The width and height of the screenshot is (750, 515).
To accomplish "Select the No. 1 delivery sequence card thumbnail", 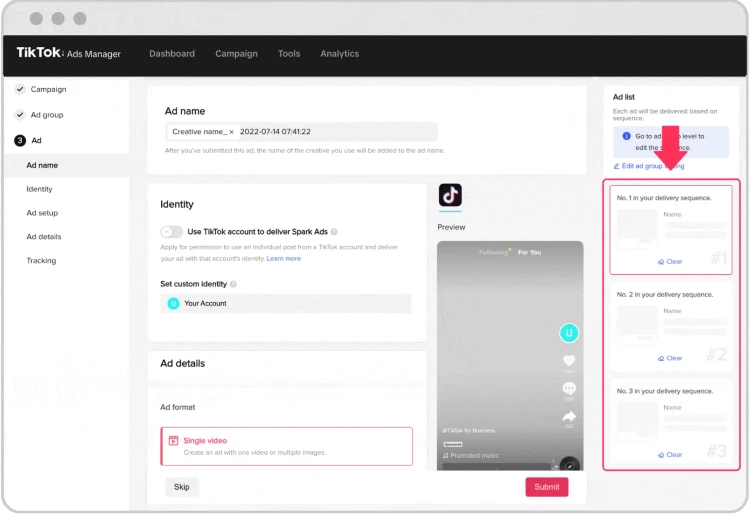I will pos(637,229).
